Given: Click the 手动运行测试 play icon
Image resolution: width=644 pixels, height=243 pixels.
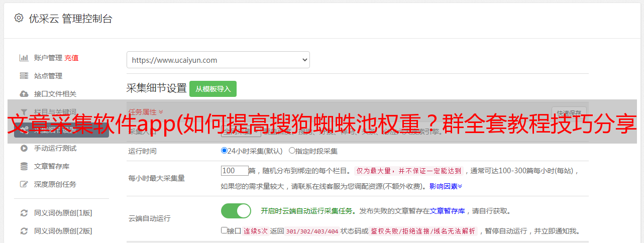Looking at the screenshot, I should (24, 148).
